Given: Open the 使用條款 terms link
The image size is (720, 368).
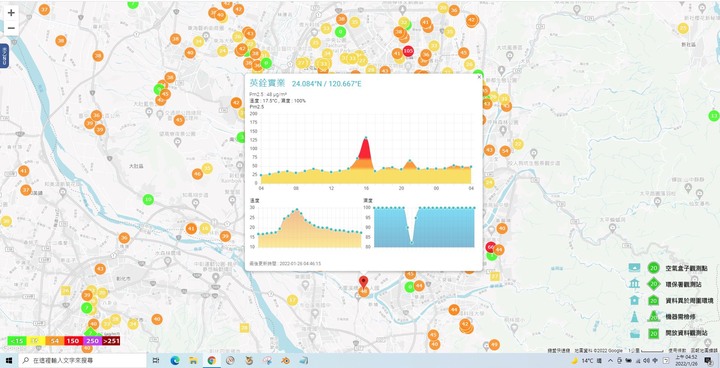Looking at the screenshot, I should [x=676, y=350].
